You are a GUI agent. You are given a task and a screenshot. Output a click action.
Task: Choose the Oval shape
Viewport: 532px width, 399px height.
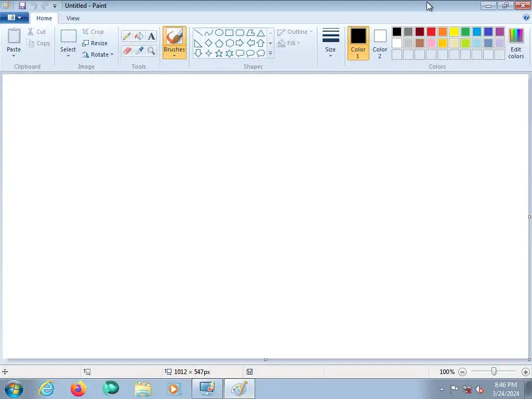click(219, 33)
